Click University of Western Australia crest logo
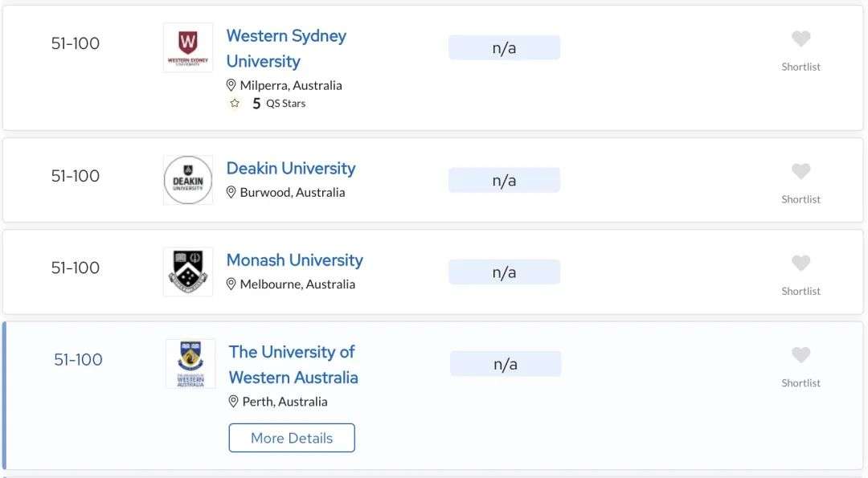This screenshot has width=868, height=478. (190, 363)
